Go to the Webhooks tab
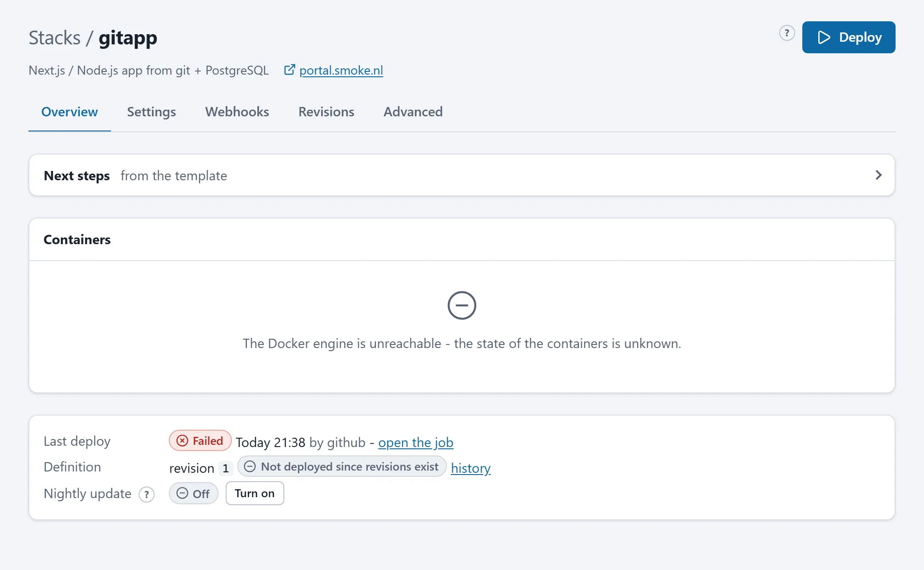The height and width of the screenshot is (570, 924). tap(237, 111)
